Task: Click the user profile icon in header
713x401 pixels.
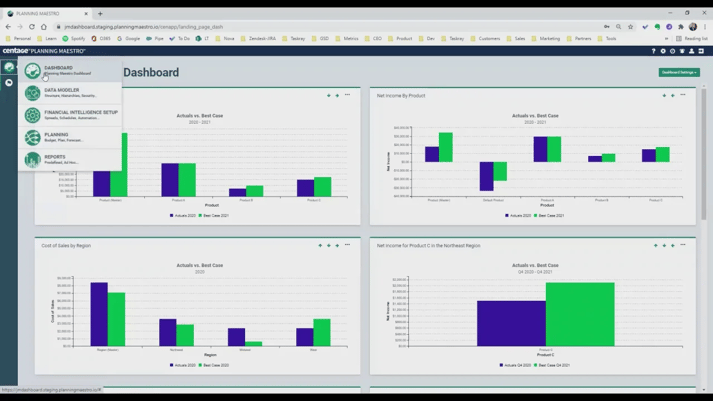Action: pos(691,51)
